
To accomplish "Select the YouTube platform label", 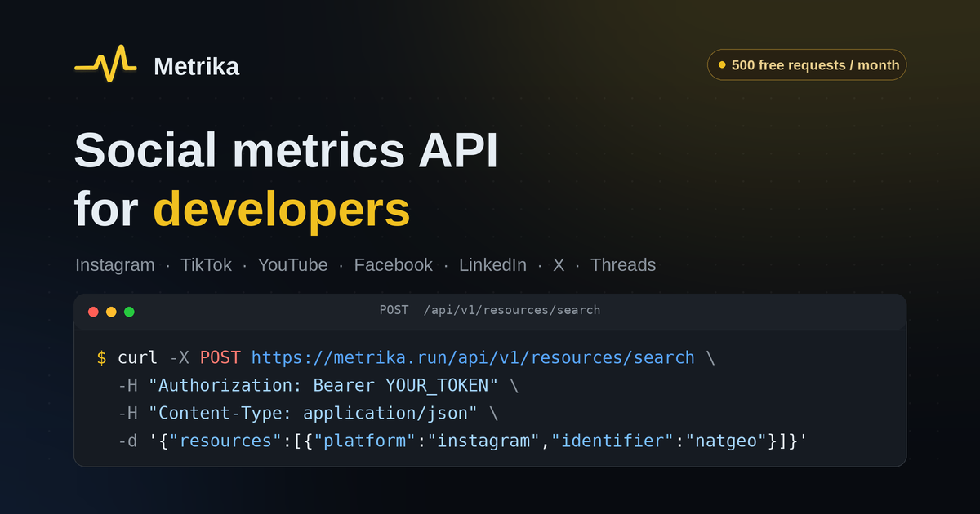I will tap(292, 265).
